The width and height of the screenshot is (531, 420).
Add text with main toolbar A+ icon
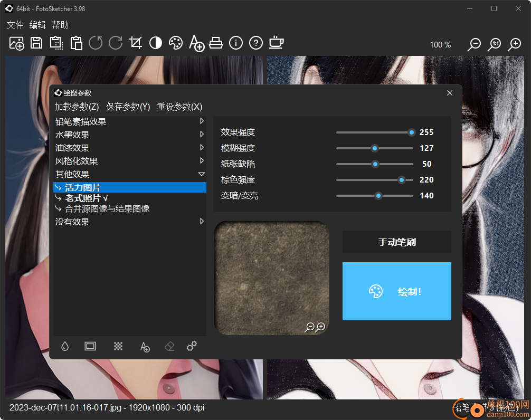pos(196,43)
